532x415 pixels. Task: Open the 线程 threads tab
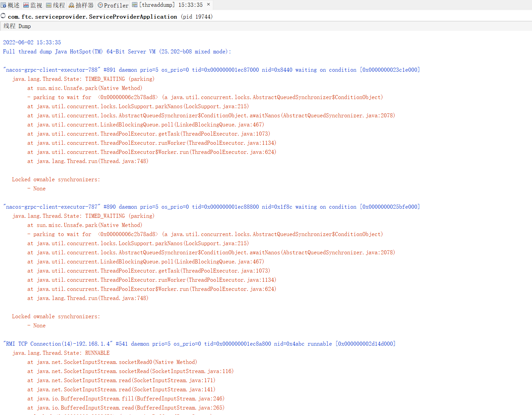56,5
